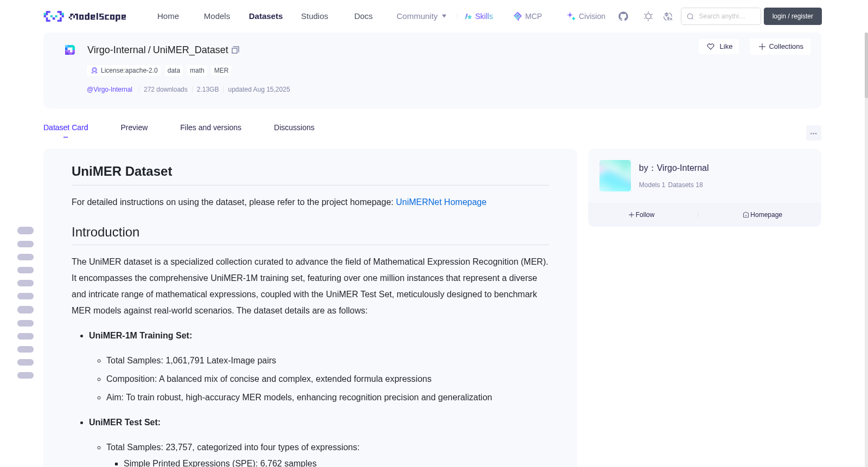Click Virgo-Internal in the dataset title
The height and width of the screenshot is (467, 868).
point(117,50)
